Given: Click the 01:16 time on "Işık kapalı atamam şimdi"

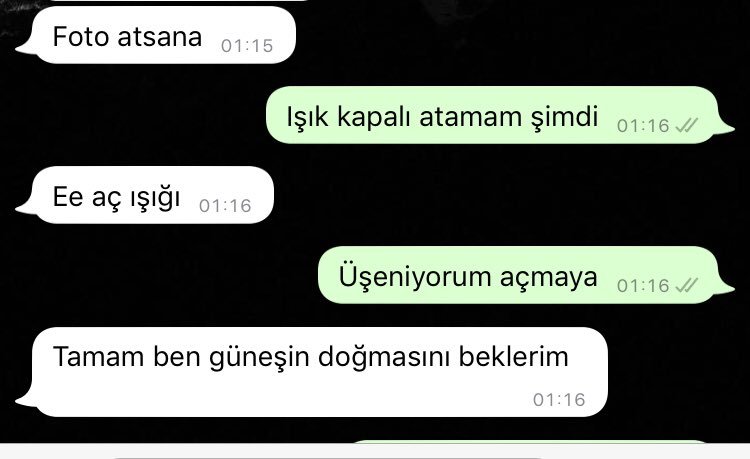Looking at the screenshot, I should click(x=643, y=126).
